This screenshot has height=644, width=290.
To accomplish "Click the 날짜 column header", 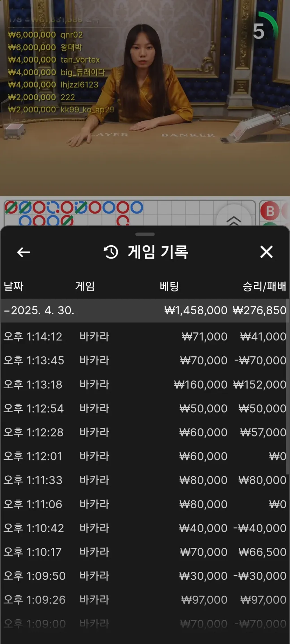I will [14, 286].
